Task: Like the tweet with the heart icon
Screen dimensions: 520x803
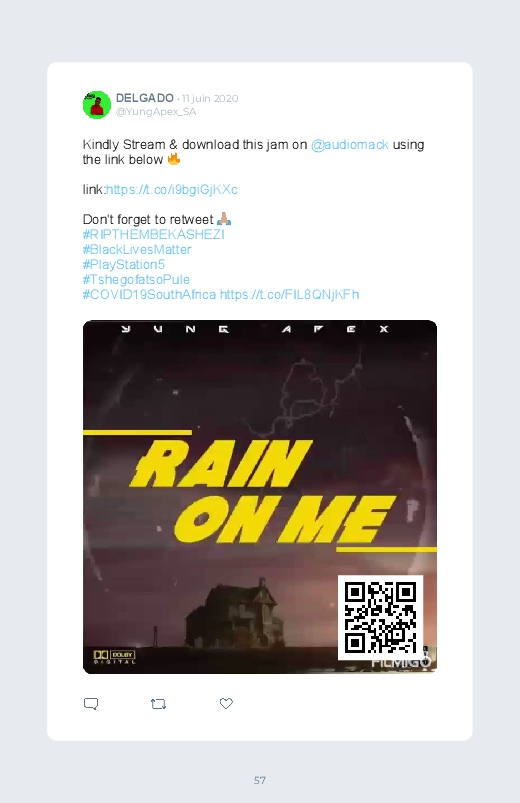Action: 226,704
